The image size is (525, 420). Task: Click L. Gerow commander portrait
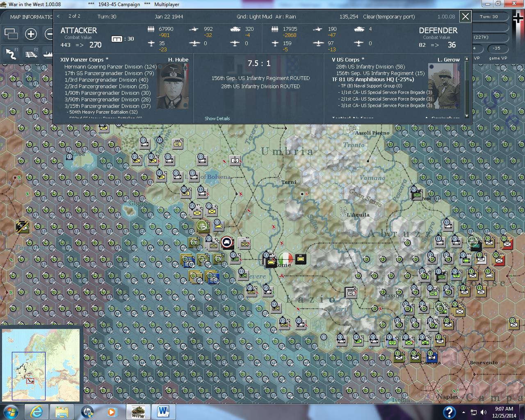click(x=444, y=86)
